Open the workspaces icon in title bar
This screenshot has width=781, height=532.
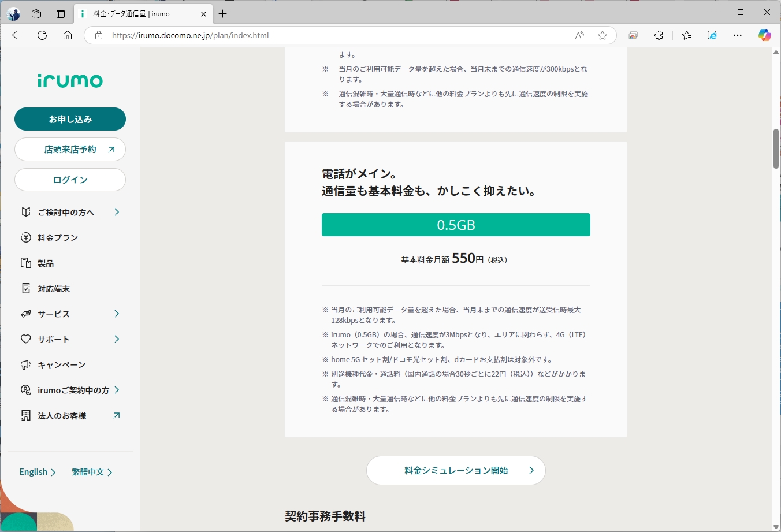coord(36,13)
